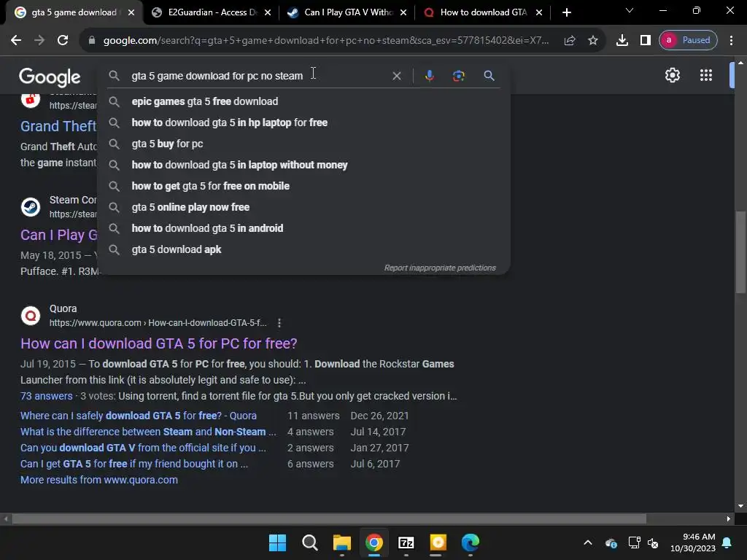Click scrollbar down arrow
747x560 pixels.
(x=740, y=506)
